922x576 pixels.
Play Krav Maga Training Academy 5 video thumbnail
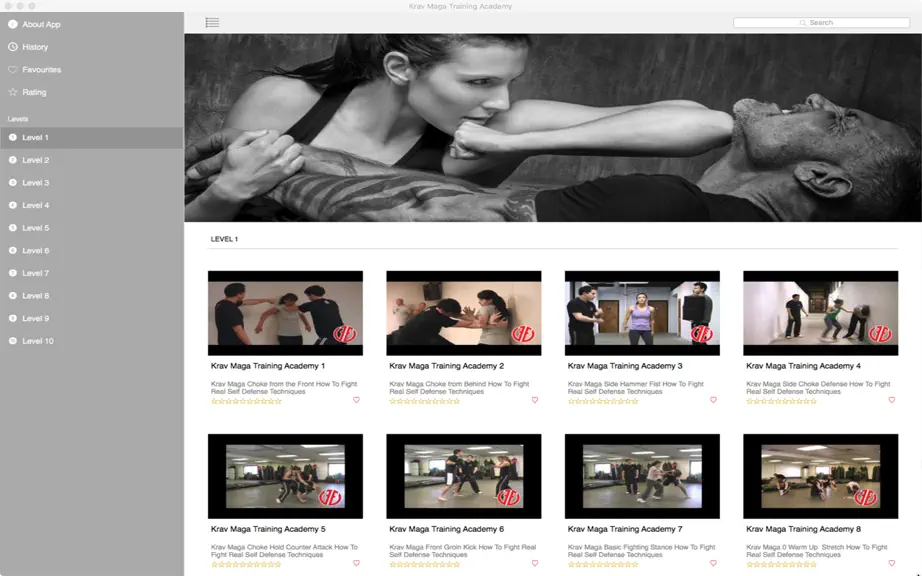tap(285, 476)
